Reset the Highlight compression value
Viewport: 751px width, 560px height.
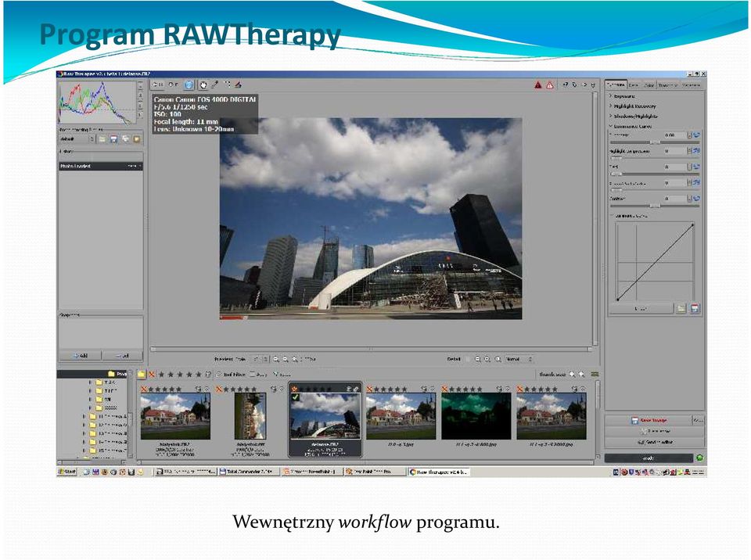[696, 151]
